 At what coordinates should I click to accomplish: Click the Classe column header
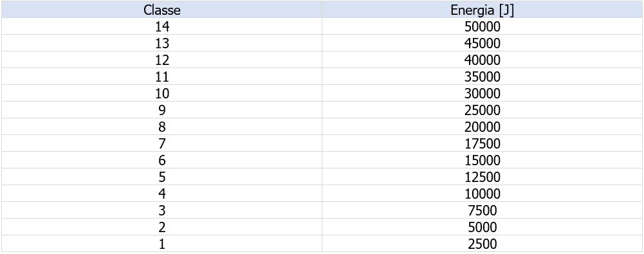[162, 10]
